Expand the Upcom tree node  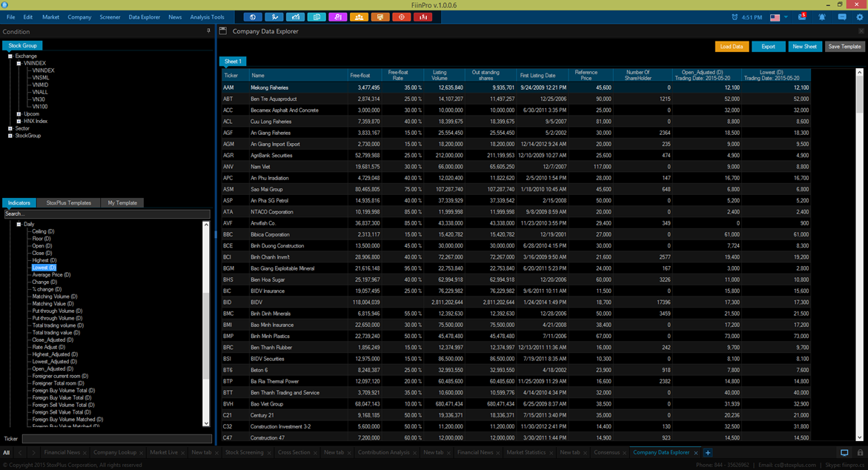(x=19, y=114)
